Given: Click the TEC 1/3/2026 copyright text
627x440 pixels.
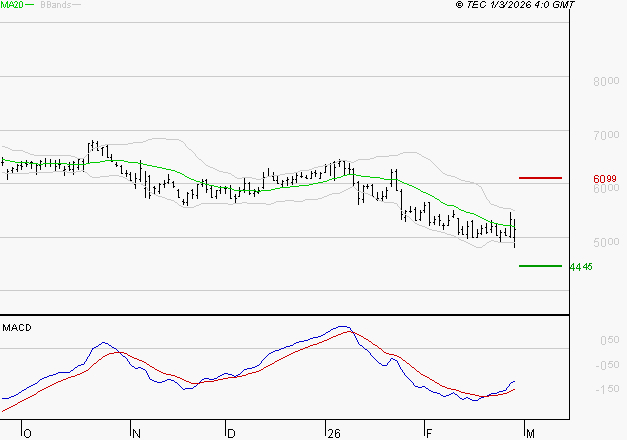Looking at the screenshot, I should 515,5.
